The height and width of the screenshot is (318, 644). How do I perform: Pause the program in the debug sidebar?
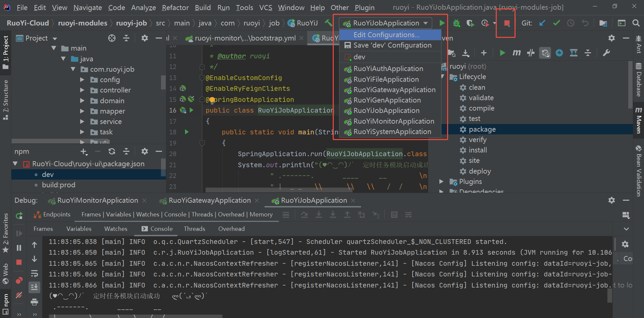point(19,248)
